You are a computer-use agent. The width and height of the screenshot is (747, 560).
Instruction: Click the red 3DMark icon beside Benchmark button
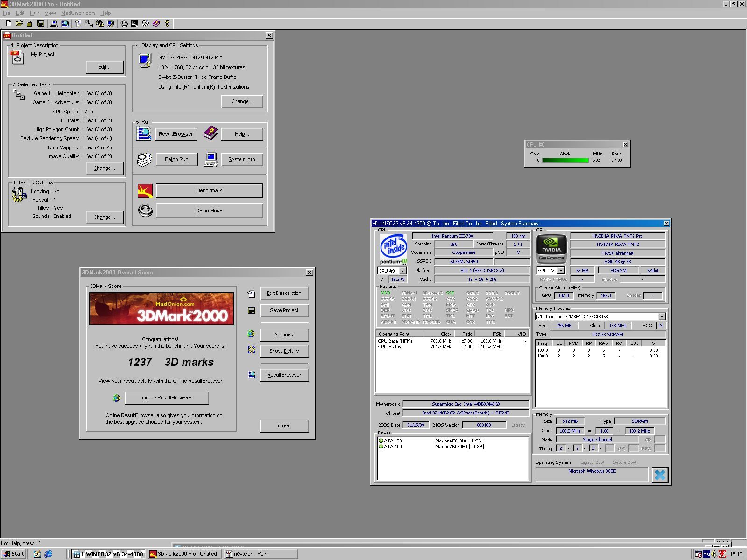coord(145,191)
